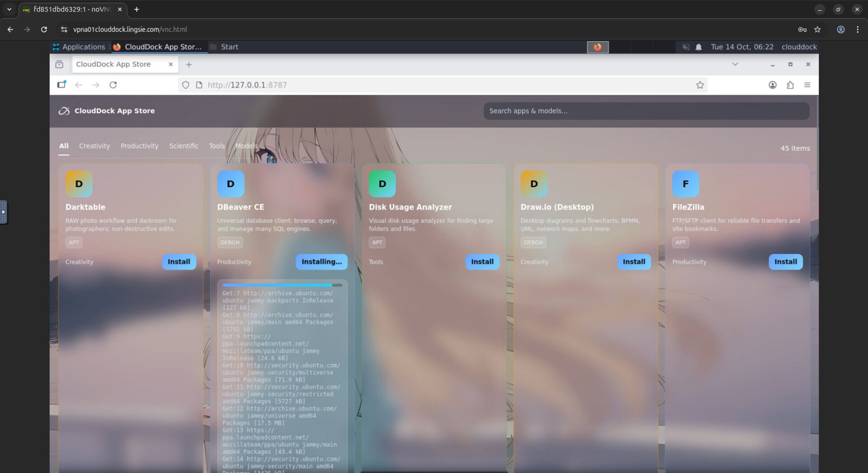The width and height of the screenshot is (868, 473).
Task: Click the CloudDock App Store logo icon
Action: click(64, 111)
